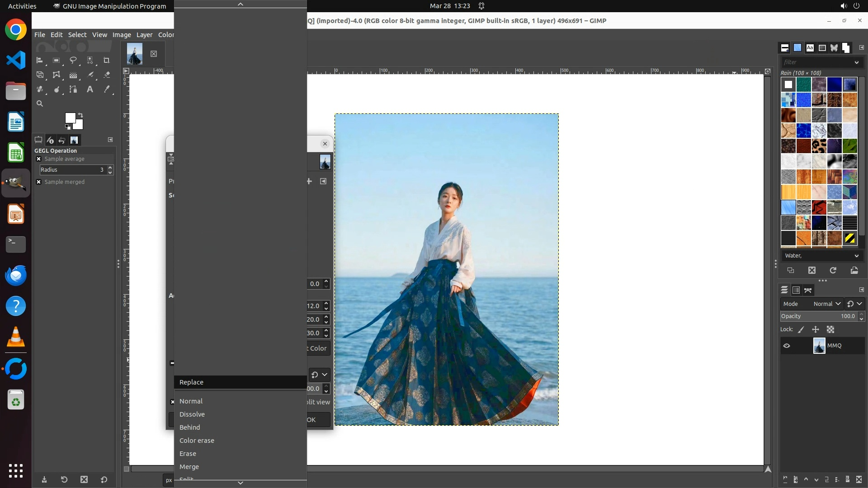
Task: Select the Free Select lasso tool
Action: 73,60
